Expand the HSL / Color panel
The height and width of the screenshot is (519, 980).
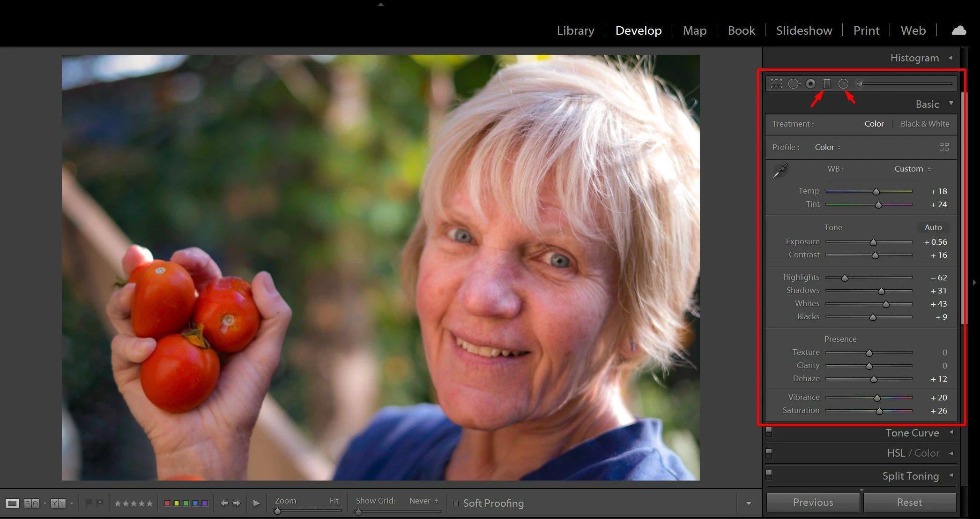pos(913,453)
